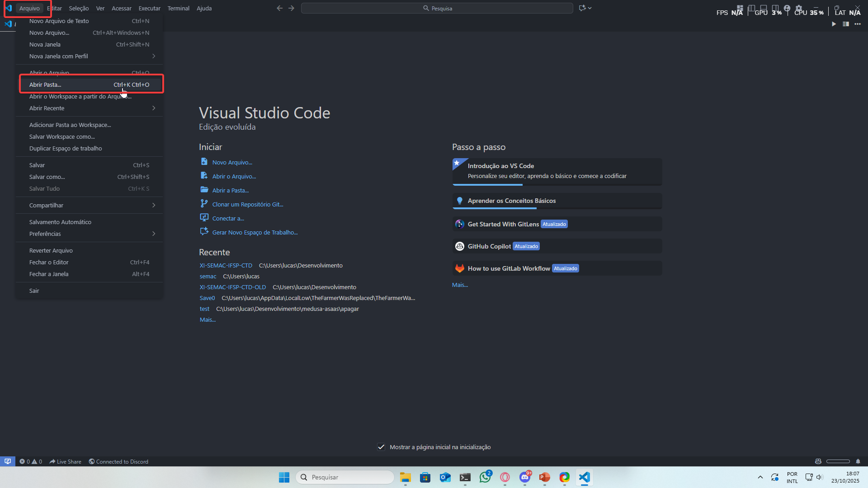Open Visual Studio Code from Windows taskbar
Viewport: 868px width, 488px height.
pyautogui.click(x=584, y=477)
